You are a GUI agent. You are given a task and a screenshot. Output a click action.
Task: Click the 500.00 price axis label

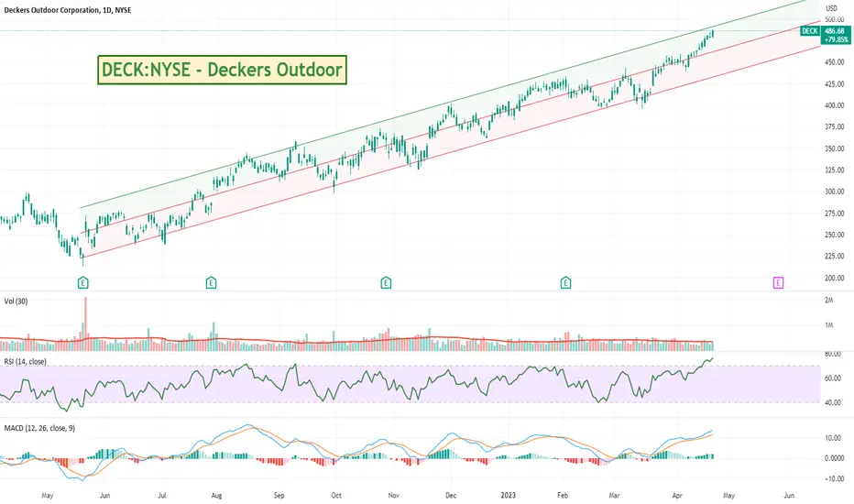click(835, 19)
